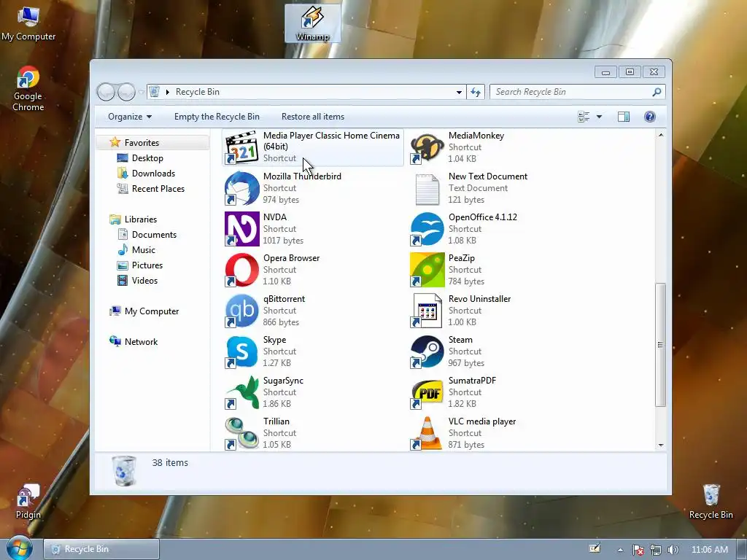Show hidden tray icons arrow
Screen dimensions: 747x560
point(620,550)
